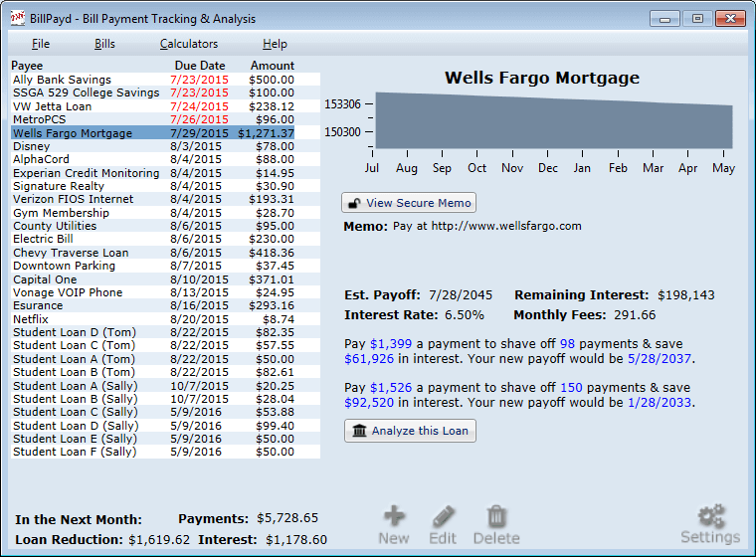756x557 pixels.
Task: Click the 150 payments link
Action: (x=571, y=388)
